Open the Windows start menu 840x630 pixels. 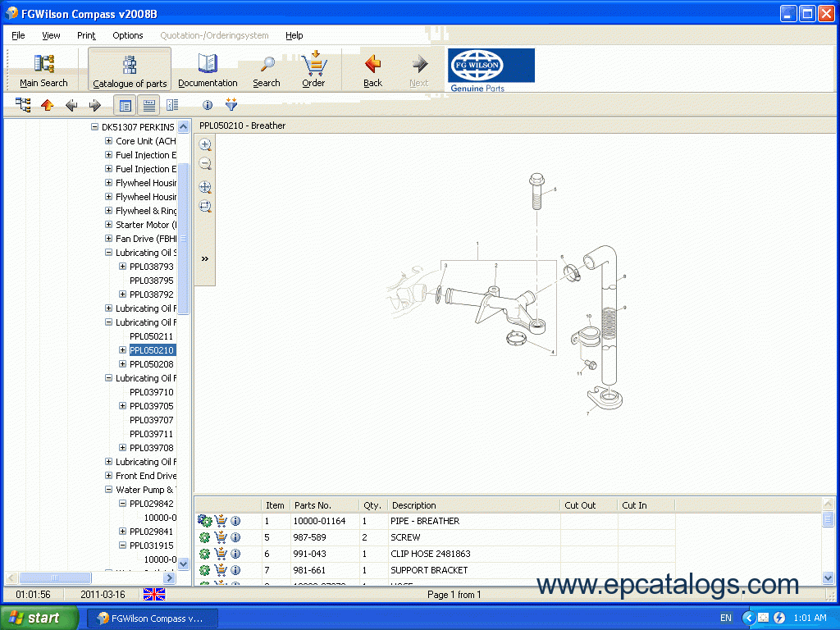pos(38,618)
